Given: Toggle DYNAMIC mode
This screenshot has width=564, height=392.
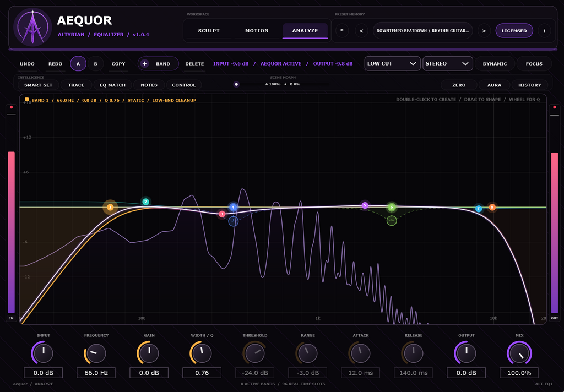Looking at the screenshot, I should [x=495, y=64].
